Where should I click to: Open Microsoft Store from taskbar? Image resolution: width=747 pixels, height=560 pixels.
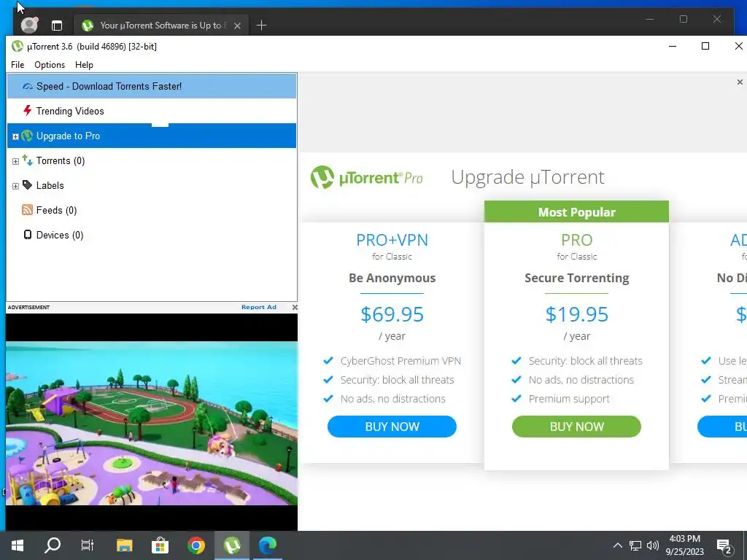(160, 545)
